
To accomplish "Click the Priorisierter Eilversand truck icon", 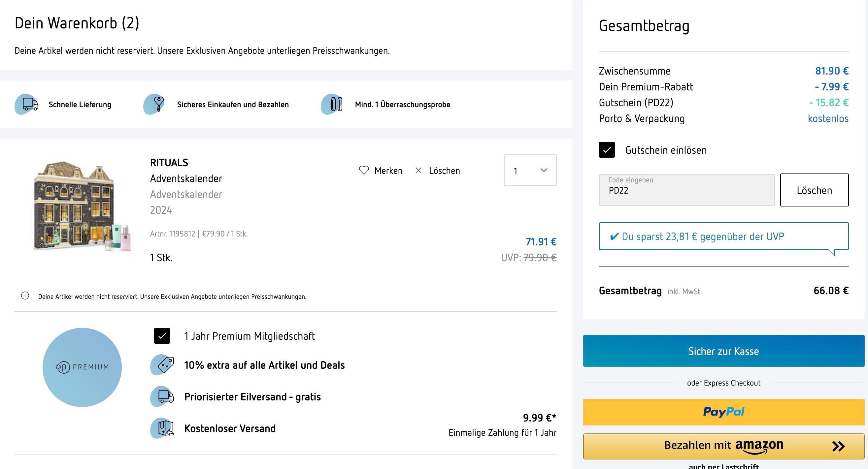I will pos(162,397).
